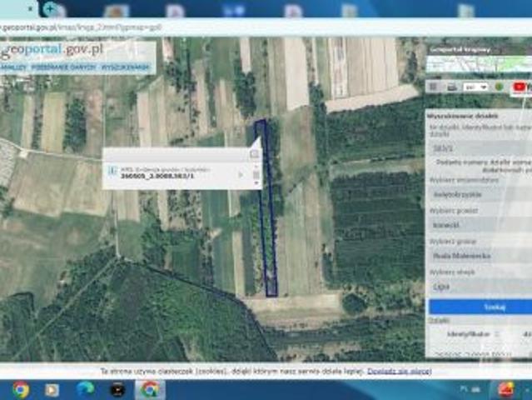Click the Dowiedz sie wiecej cookies link
The width and height of the screenshot is (532, 400).
(400, 371)
